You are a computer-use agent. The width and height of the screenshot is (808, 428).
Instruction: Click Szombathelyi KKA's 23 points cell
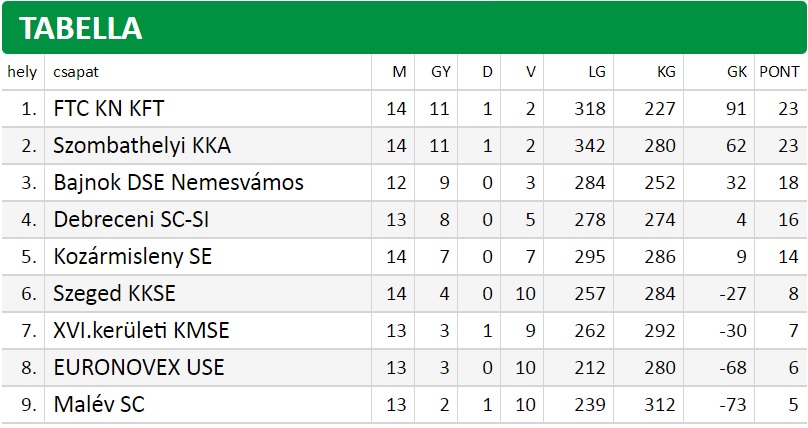pyautogui.click(x=788, y=146)
